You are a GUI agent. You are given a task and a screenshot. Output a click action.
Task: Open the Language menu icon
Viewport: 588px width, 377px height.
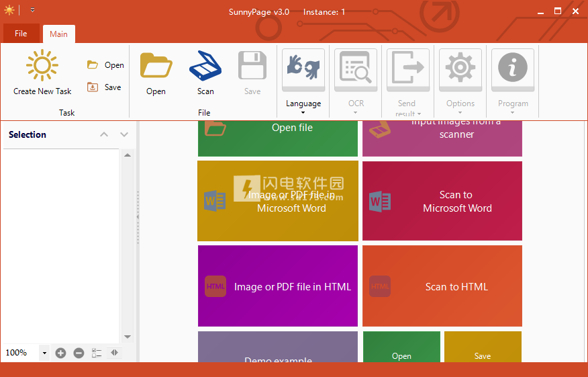[x=303, y=70]
